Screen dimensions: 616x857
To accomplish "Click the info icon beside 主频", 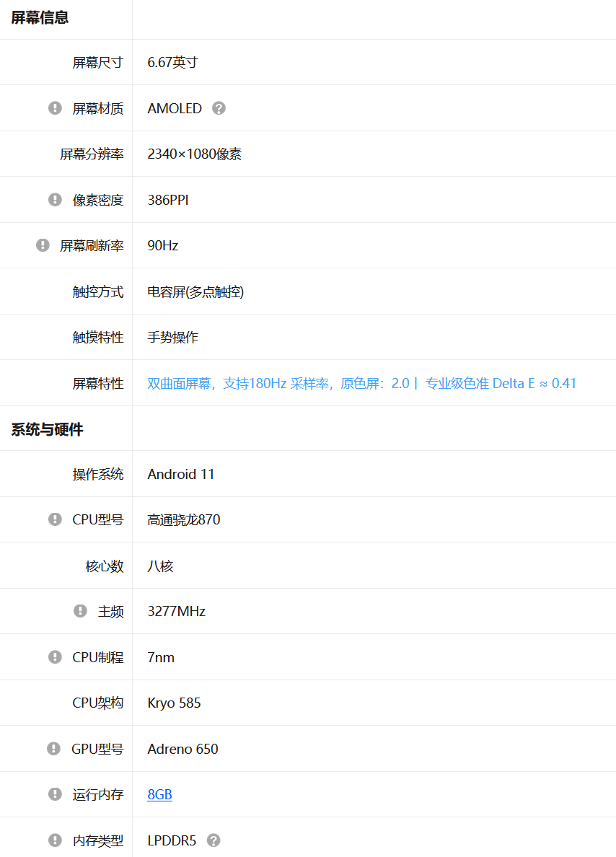I will pos(80,611).
